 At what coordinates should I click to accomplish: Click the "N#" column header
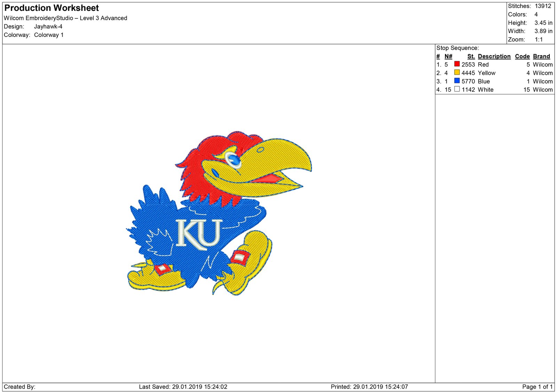click(x=448, y=56)
